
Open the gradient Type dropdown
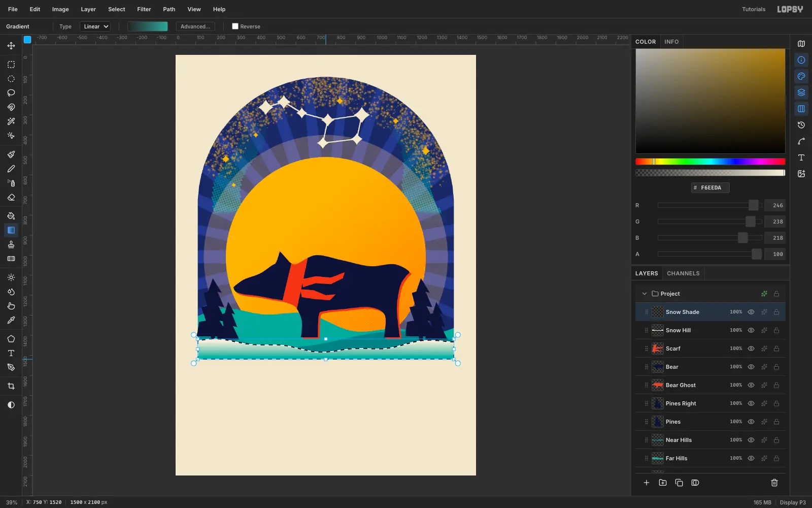tap(95, 26)
